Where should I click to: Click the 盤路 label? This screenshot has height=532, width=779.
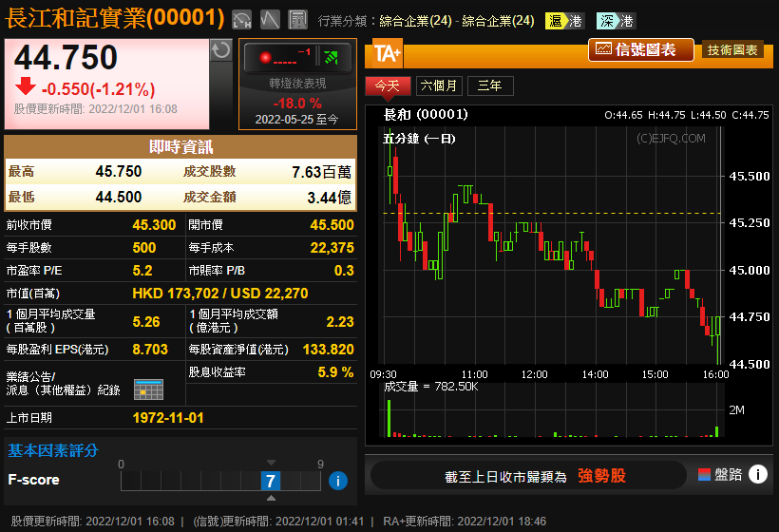[x=729, y=475]
